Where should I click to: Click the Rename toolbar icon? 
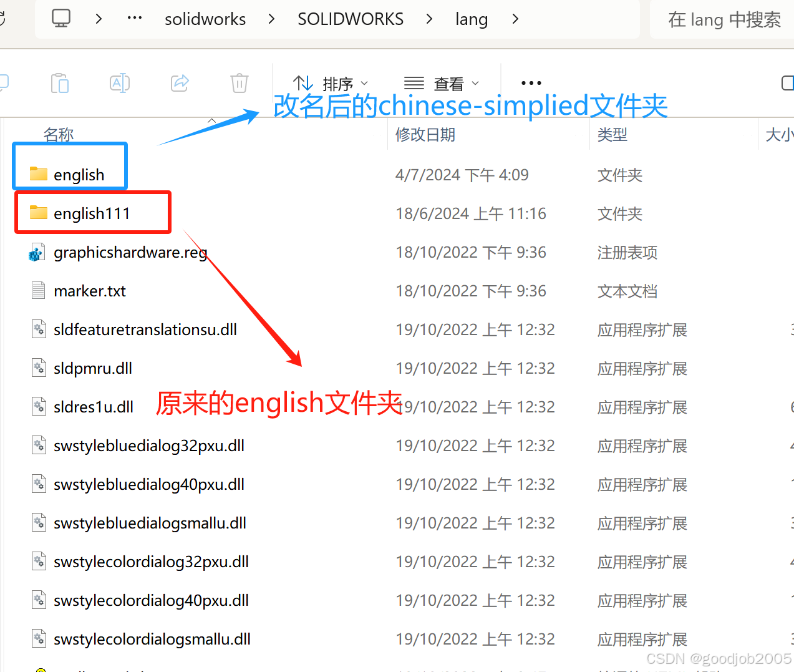pos(120,83)
